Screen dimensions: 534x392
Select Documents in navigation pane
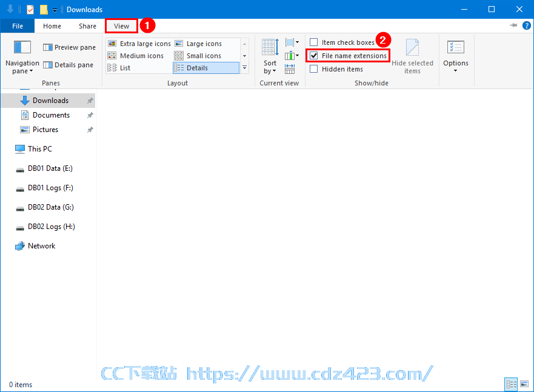[48, 115]
